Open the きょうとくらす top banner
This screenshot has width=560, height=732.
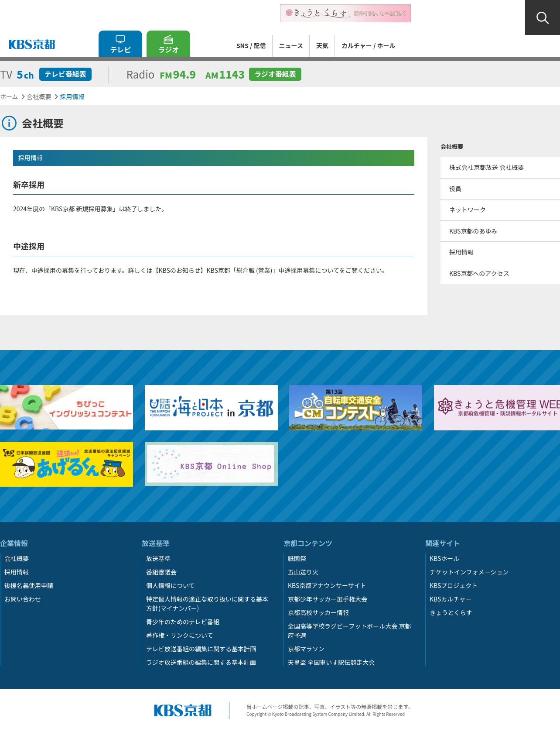345,13
